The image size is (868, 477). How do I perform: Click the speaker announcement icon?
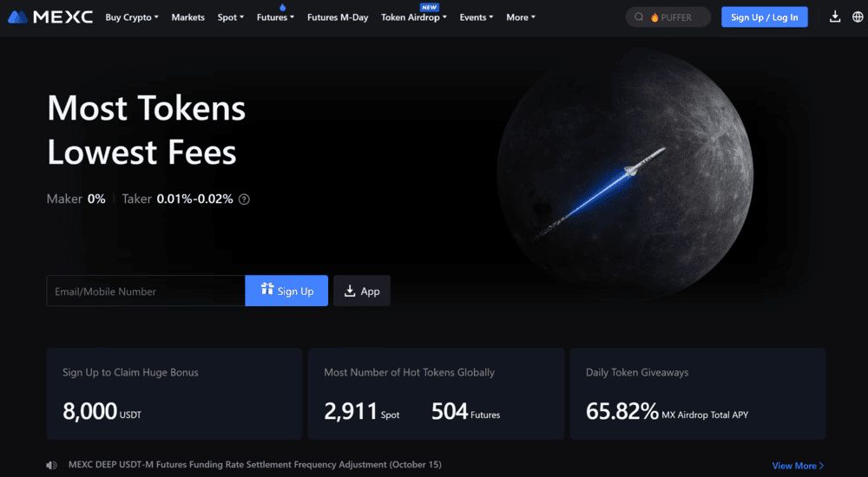(51, 466)
